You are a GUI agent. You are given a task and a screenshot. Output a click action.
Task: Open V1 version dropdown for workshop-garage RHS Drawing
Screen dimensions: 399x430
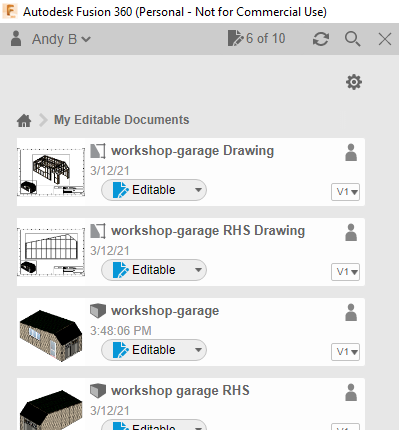coord(345,272)
